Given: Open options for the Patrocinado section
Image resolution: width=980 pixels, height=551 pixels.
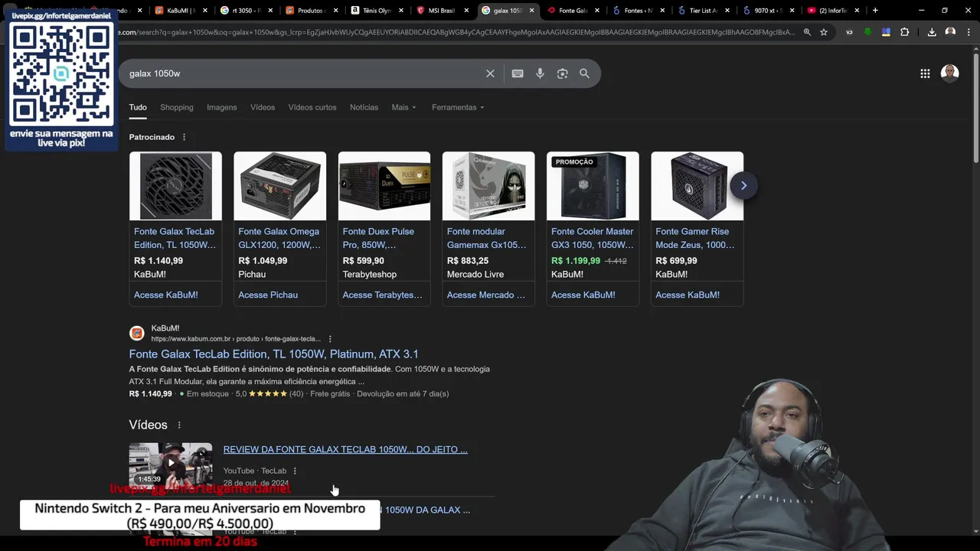Looking at the screenshot, I should pyautogui.click(x=184, y=137).
